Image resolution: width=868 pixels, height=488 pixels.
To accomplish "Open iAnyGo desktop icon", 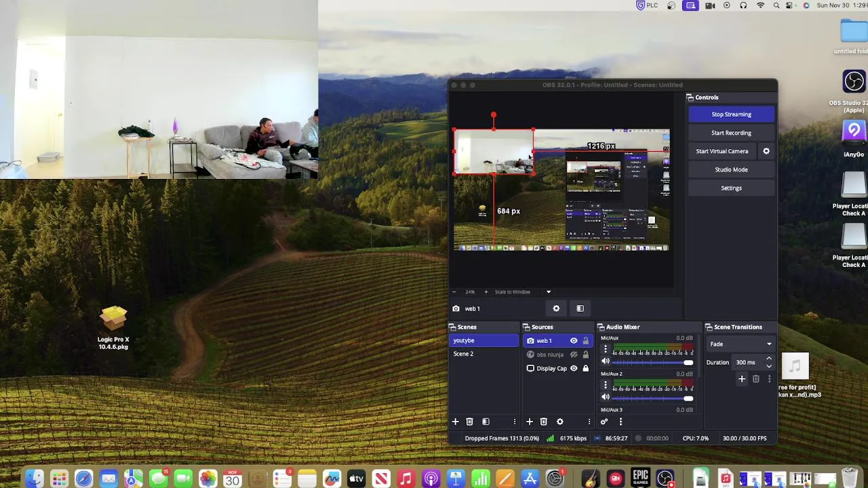I will [854, 131].
